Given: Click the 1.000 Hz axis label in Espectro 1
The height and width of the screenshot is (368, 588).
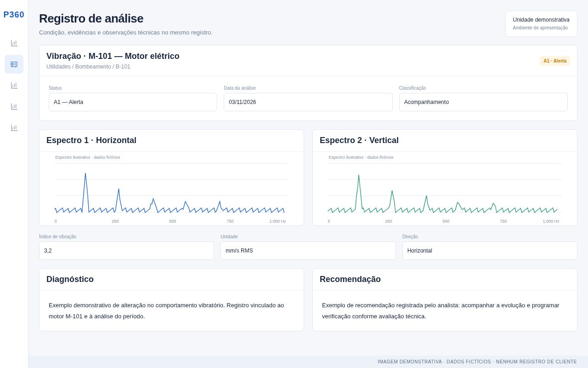Looking at the screenshot, I should (x=277, y=221).
